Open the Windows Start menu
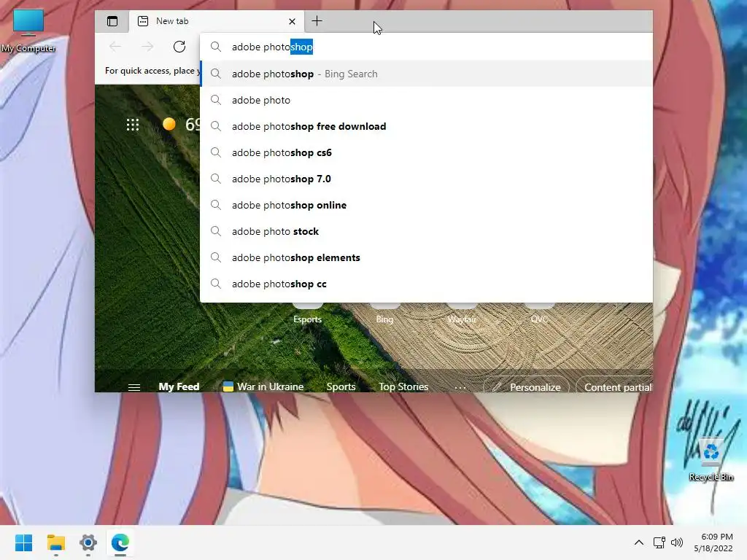 coord(23,542)
